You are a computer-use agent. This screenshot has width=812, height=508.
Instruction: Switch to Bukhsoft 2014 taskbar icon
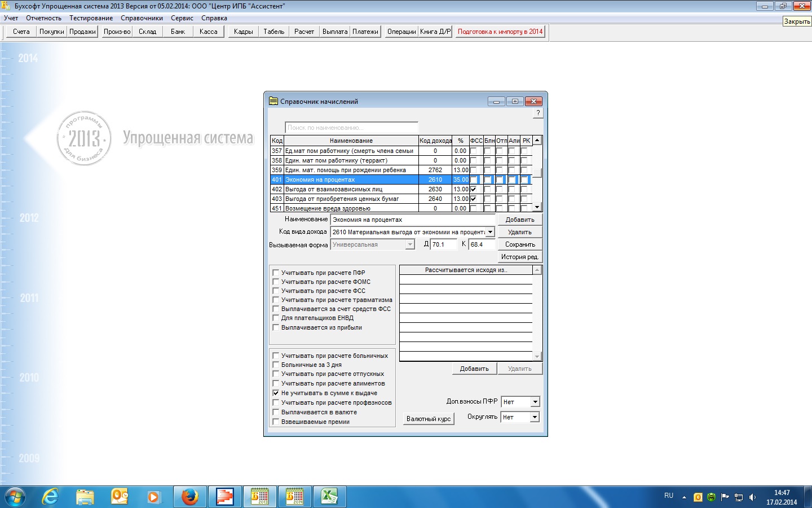click(294, 497)
